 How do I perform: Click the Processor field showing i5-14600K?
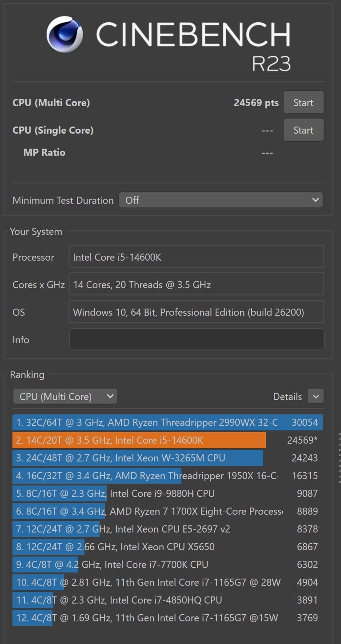coord(197,257)
